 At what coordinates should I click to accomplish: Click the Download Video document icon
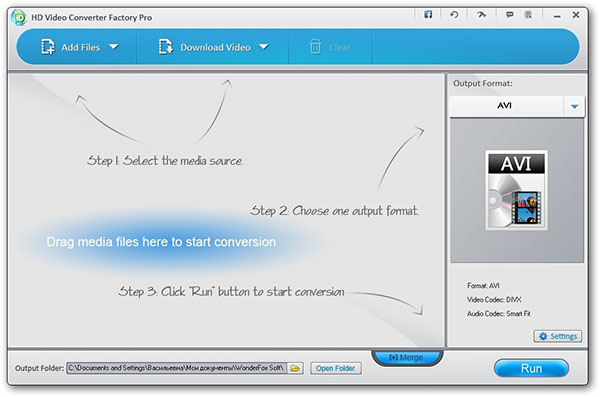(x=166, y=47)
